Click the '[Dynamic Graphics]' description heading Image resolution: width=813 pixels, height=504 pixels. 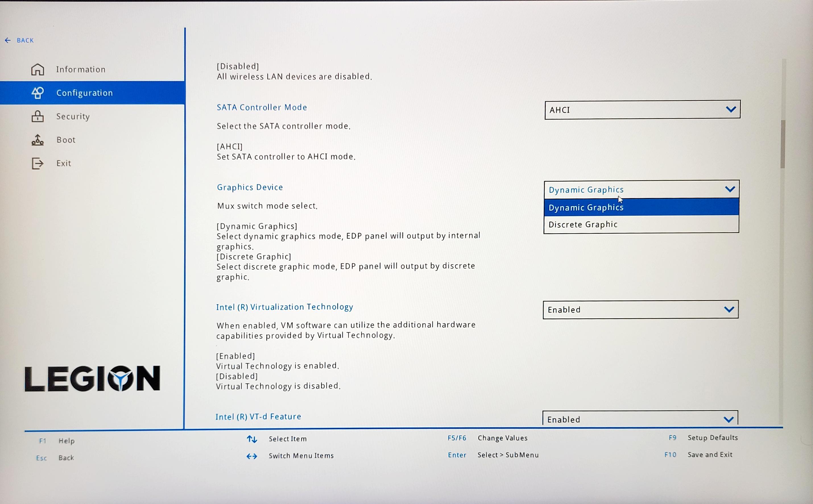[257, 226]
